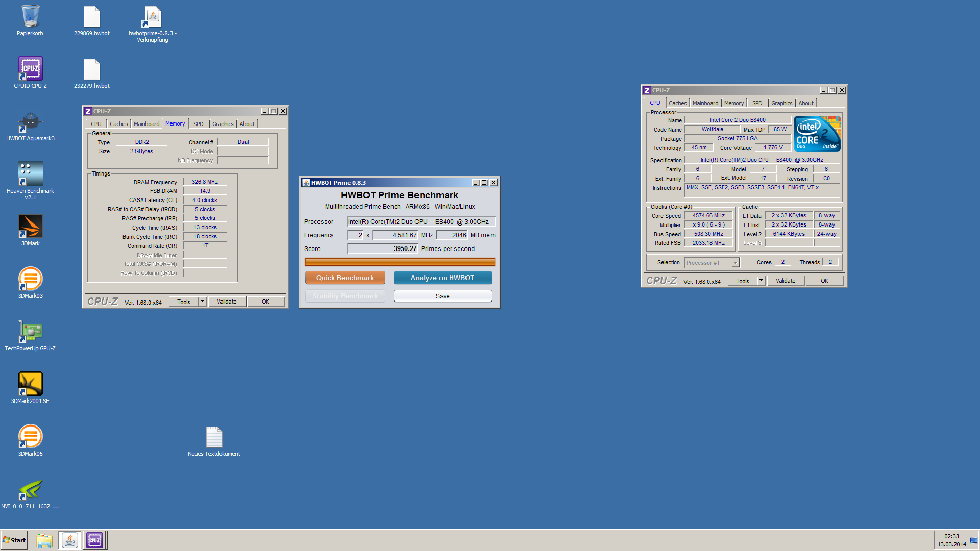Screen dimensions: 980x551
Task: Launch the 3DMark2001 SE shortcut
Action: pyautogui.click(x=30, y=388)
